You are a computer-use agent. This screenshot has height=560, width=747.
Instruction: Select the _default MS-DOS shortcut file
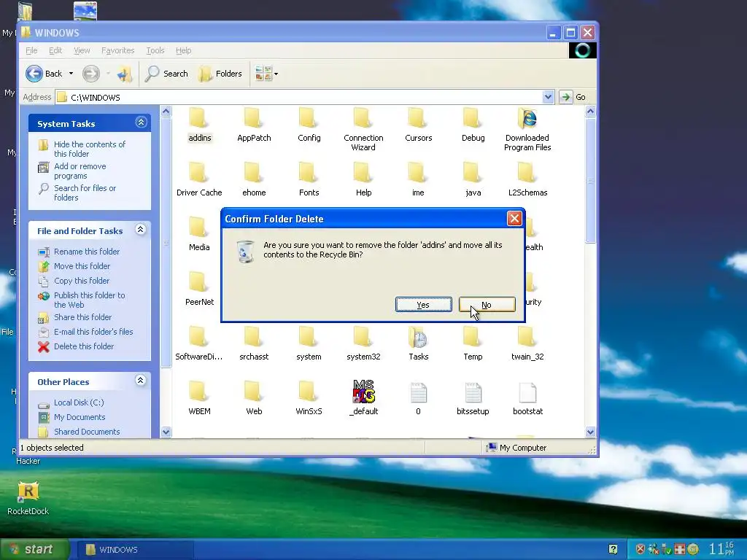pyautogui.click(x=363, y=397)
